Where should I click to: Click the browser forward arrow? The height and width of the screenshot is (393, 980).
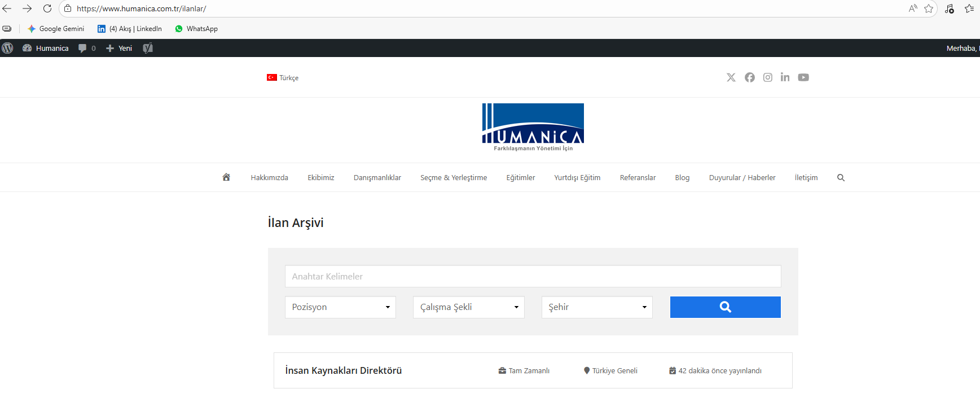click(27, 8)
